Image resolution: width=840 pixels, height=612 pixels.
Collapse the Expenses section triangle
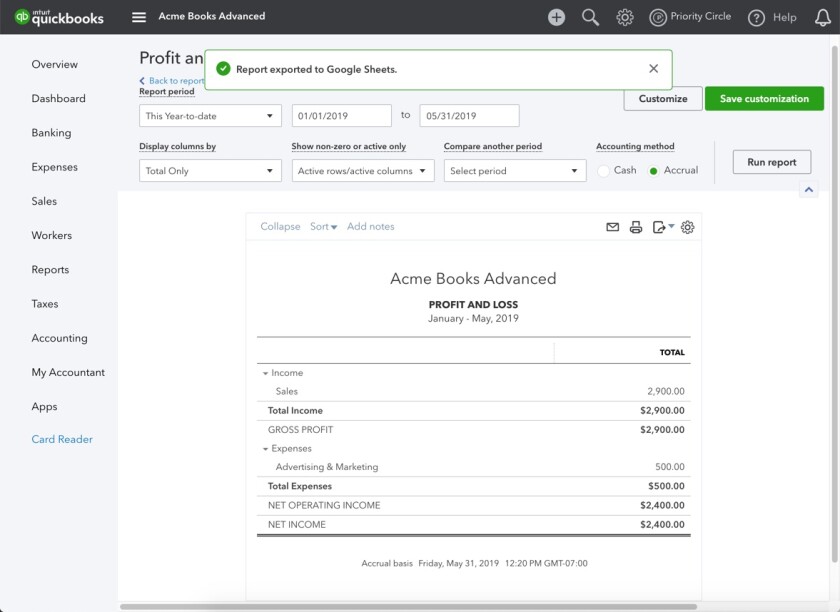(x=265, y=449)
